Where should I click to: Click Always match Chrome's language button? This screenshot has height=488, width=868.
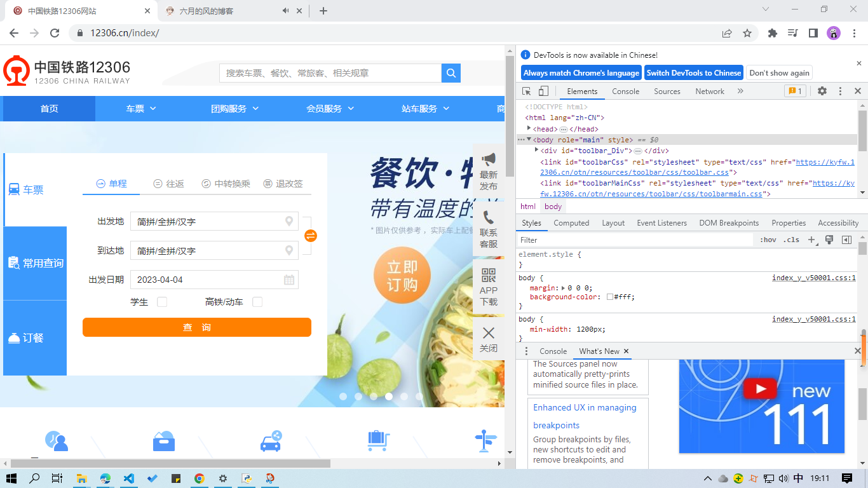[581, 73]
